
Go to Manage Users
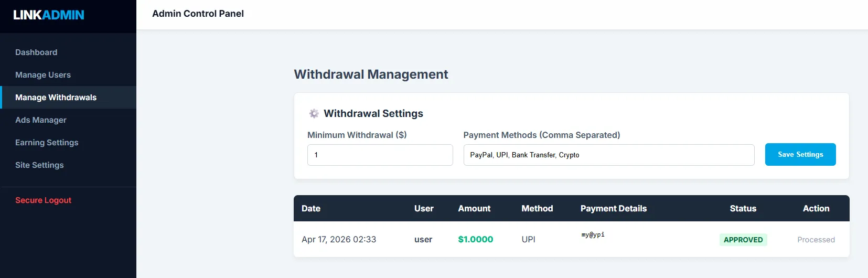tap(43, 75)
